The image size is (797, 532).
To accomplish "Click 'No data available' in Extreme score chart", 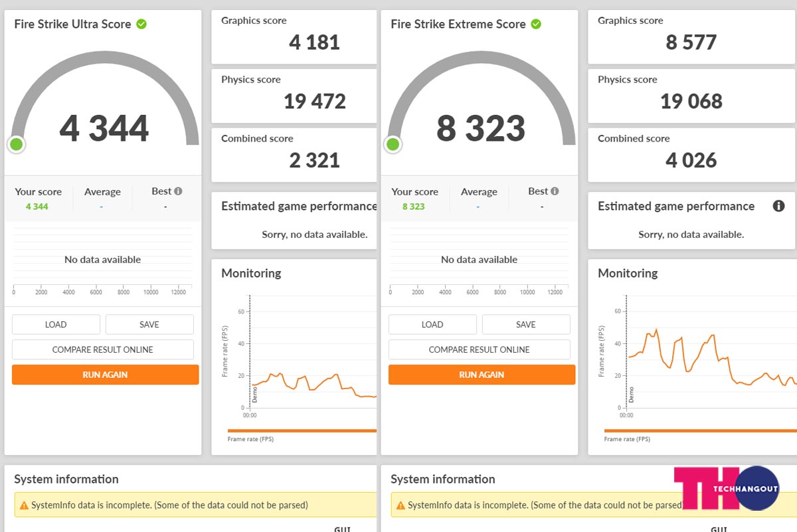I will click(480, 260).
